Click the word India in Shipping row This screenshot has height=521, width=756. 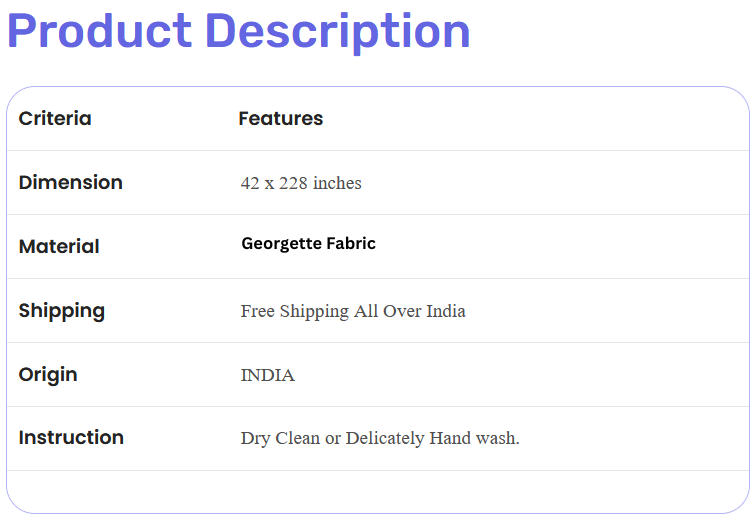coord(446,311)
